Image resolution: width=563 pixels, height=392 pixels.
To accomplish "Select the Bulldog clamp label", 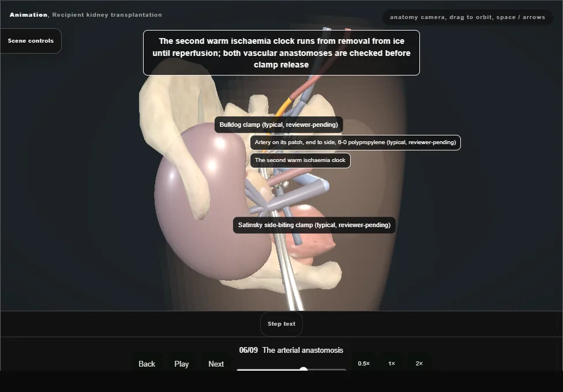I will tap(279, 125).
